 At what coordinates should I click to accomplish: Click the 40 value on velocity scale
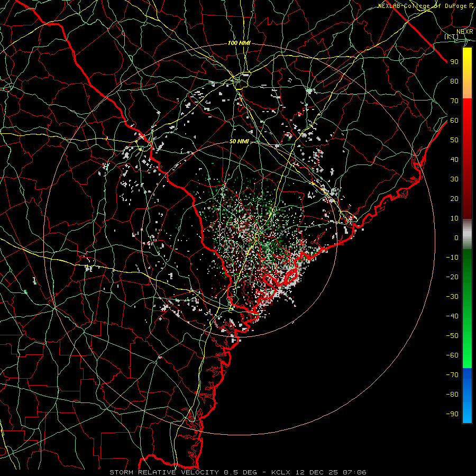point(454,160)
